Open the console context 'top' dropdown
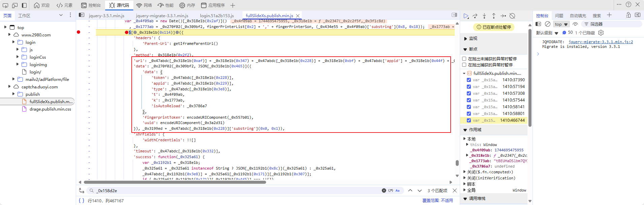 coord(561,24)
